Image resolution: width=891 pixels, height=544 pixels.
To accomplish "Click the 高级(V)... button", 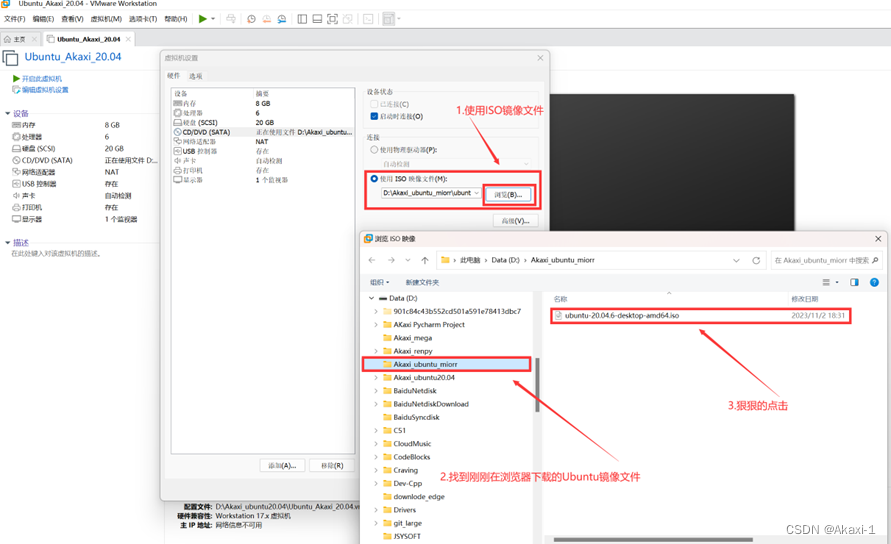I will [x=515, y=221].
